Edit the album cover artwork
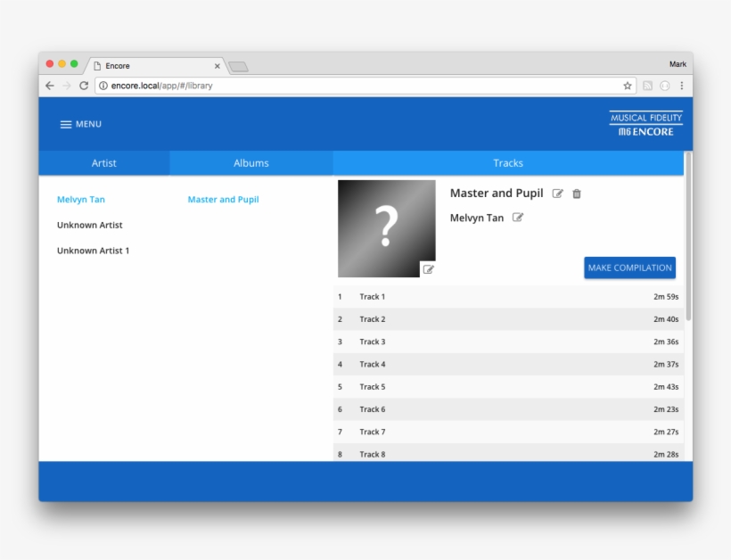This screenshot has height=560, width=731. [x=428, y=269]
